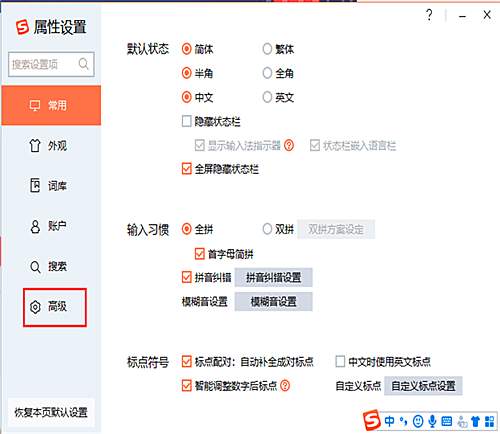Click the account person icon on status bar
Screen dimensions: 500x434
[x=462, y=422]
